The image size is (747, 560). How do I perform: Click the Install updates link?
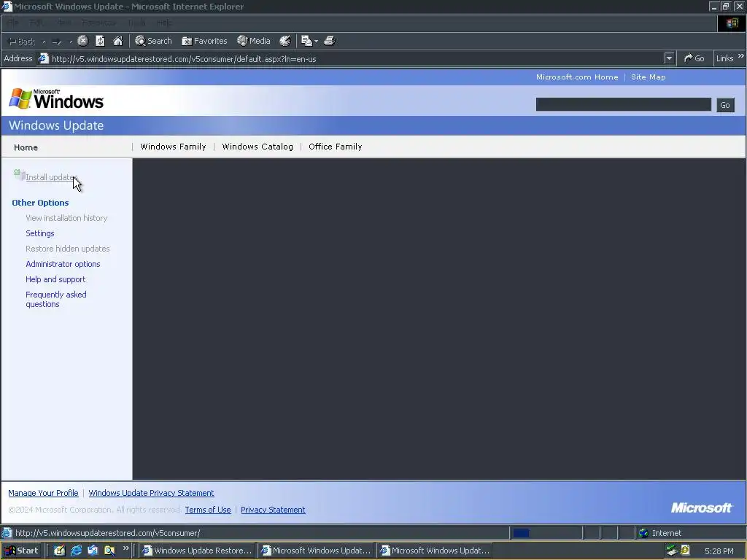coord(50,177)
